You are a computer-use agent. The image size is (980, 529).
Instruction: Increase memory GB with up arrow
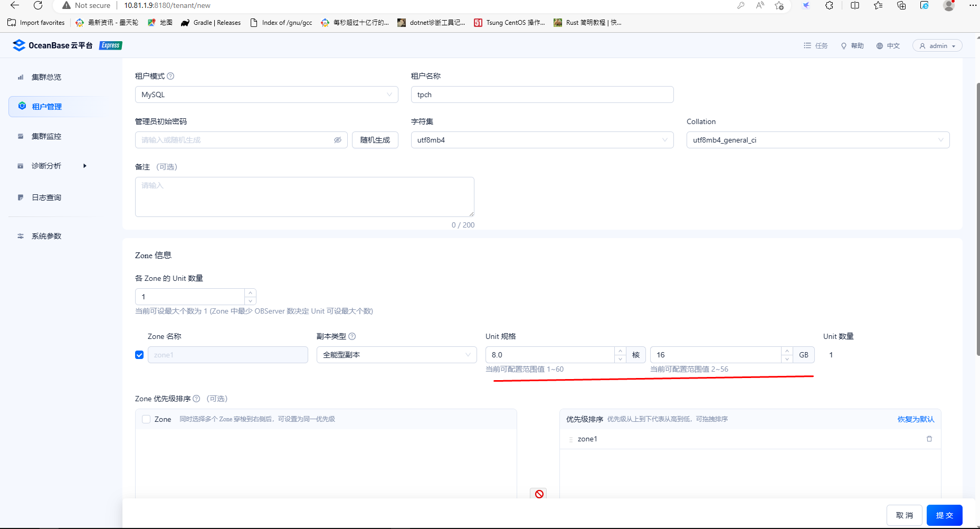pos(787,351)
